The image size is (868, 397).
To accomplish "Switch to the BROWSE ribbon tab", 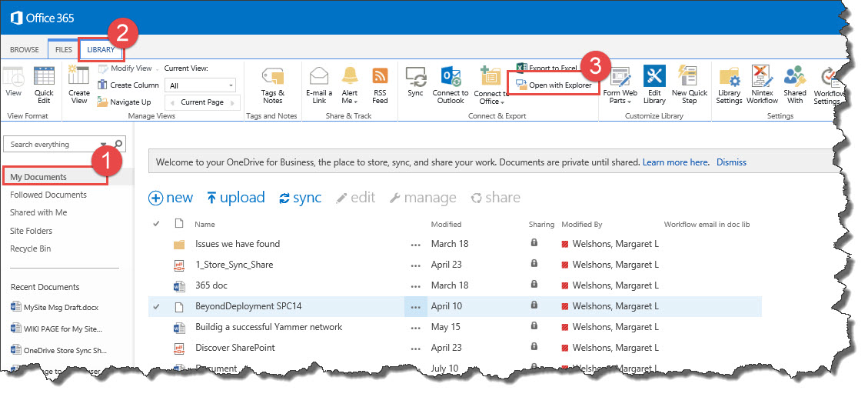I will [25, 50].
